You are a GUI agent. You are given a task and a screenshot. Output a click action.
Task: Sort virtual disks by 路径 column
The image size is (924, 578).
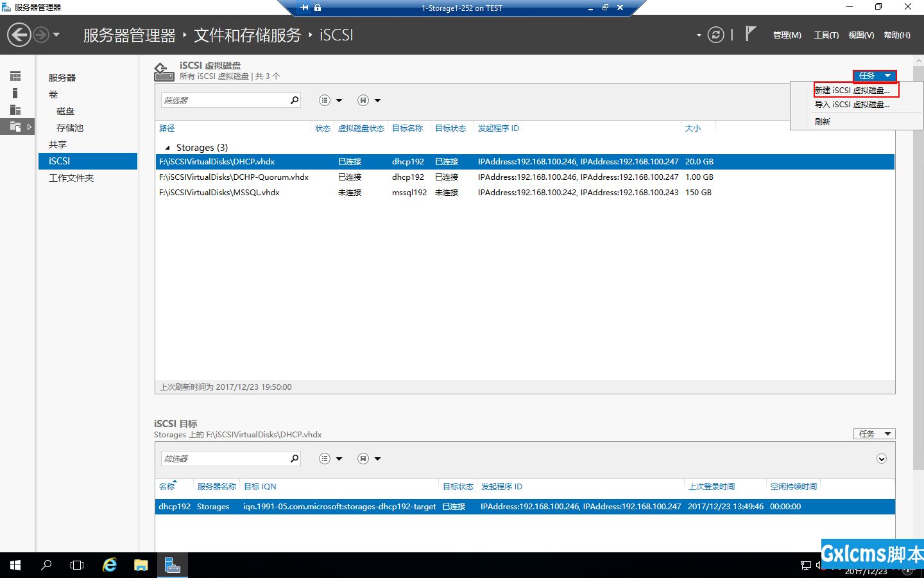167,128
